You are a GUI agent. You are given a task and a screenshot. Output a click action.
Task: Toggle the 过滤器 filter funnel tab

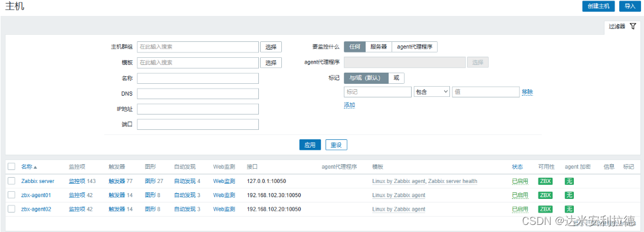[x=622, y=26]
